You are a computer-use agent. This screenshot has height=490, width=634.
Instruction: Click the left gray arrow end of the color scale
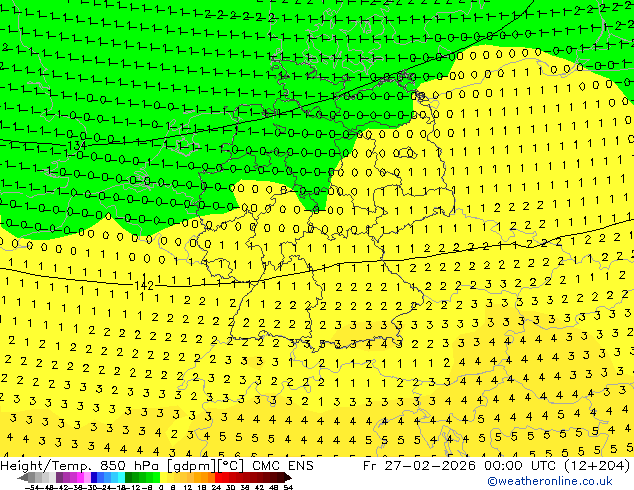(22, 477)
